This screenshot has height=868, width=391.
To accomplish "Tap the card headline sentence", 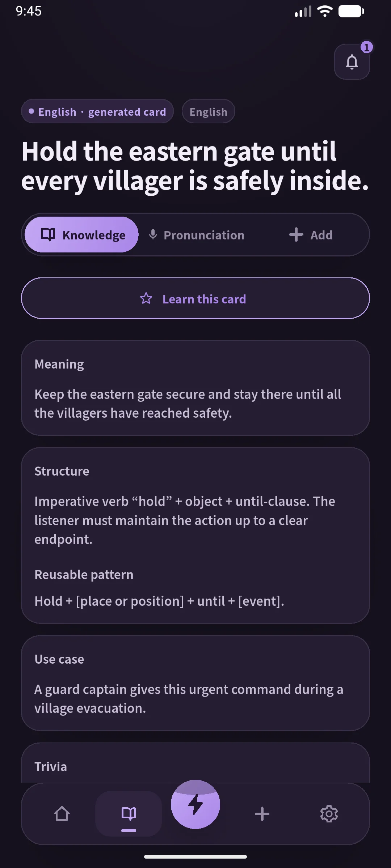I will 195,166.
